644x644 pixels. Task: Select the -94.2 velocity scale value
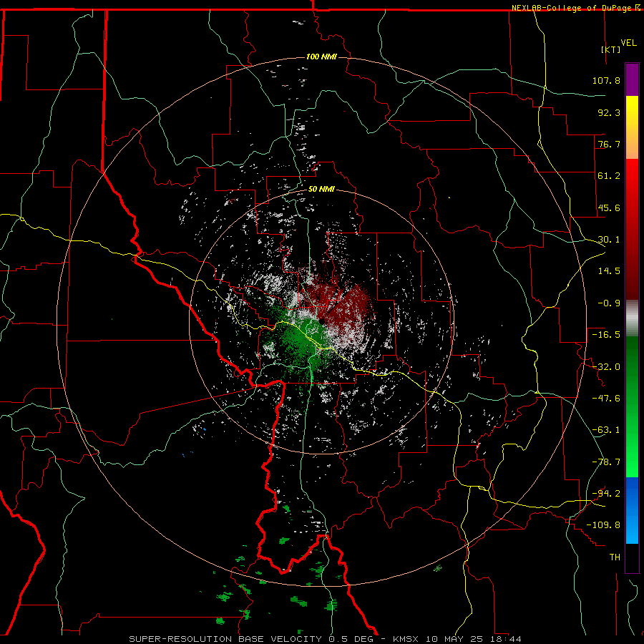coord(606,494)
